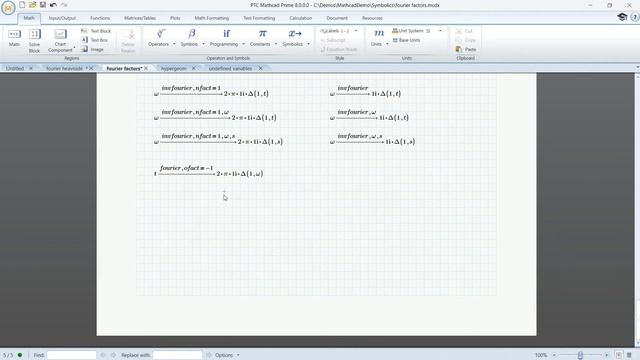The height and width of the screenshot is (360, 640).
Task: Insert an Image region
Action: click(x=93, y=49)
